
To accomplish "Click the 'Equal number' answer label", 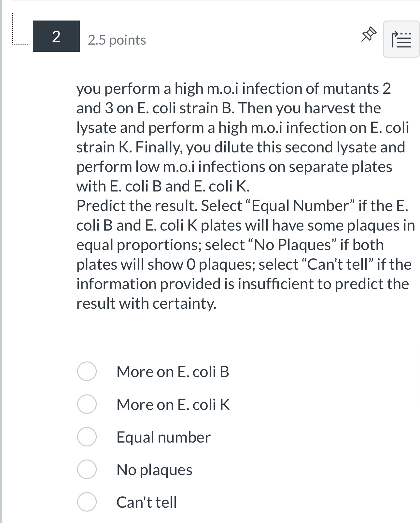I will tap(163, 437).
